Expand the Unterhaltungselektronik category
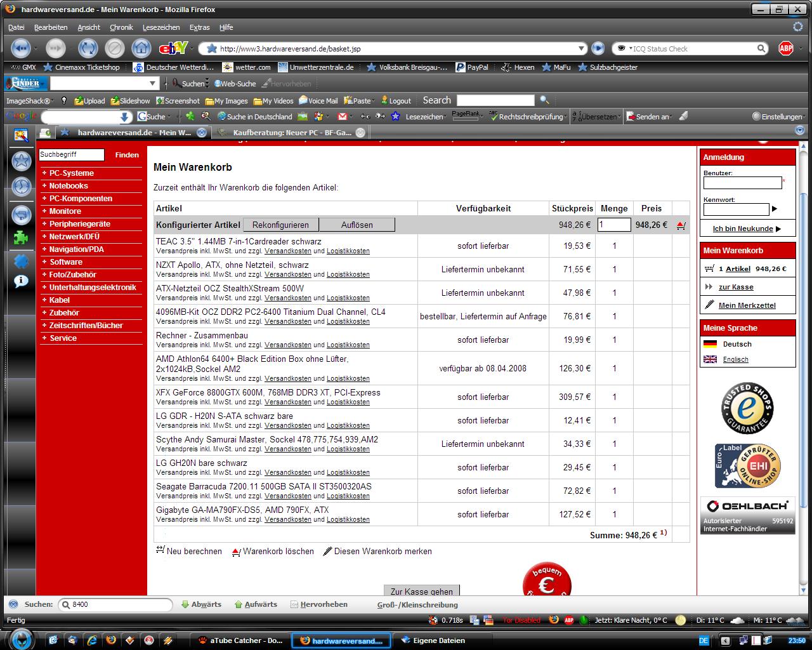The image size is (812, 650). pyautogui.click(x=91, y=288)
